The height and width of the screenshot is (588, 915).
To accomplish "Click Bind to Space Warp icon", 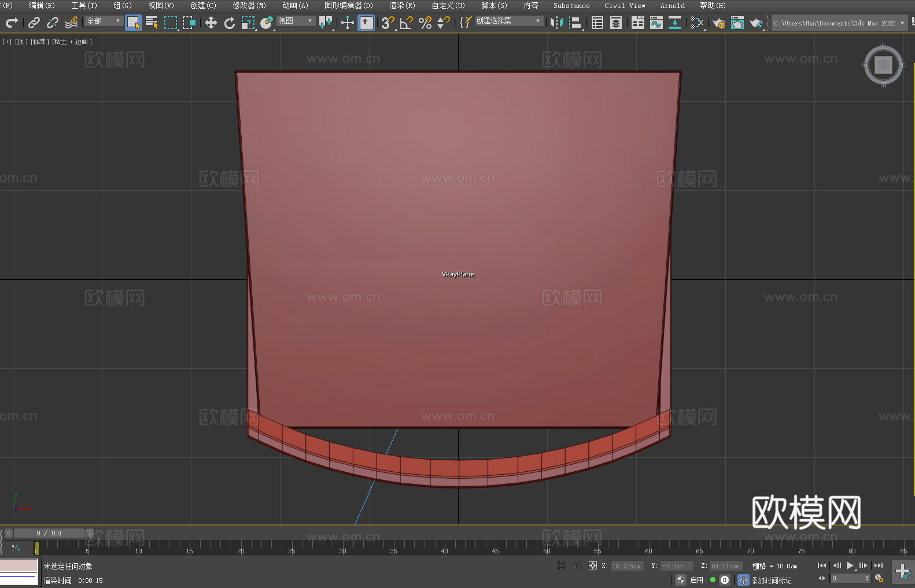I will (71, 23).
